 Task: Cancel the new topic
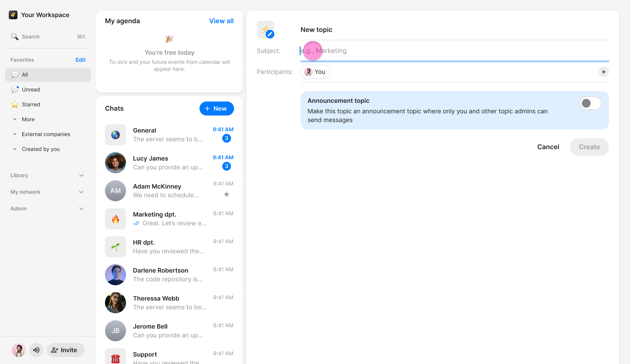[548, 147]
